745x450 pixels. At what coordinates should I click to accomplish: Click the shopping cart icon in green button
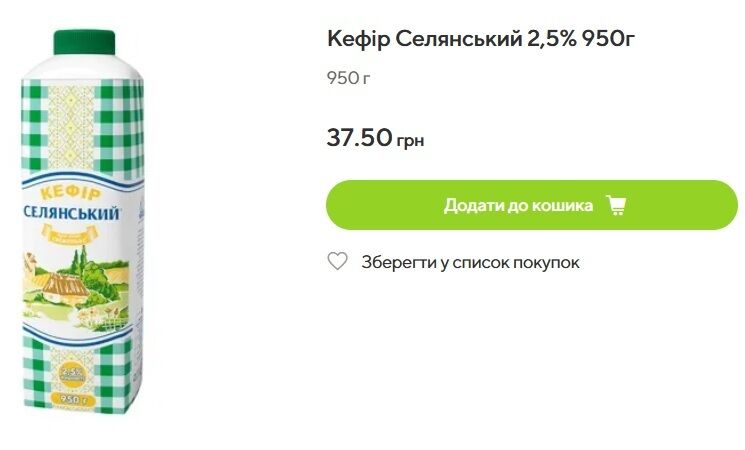pos(616,205)
